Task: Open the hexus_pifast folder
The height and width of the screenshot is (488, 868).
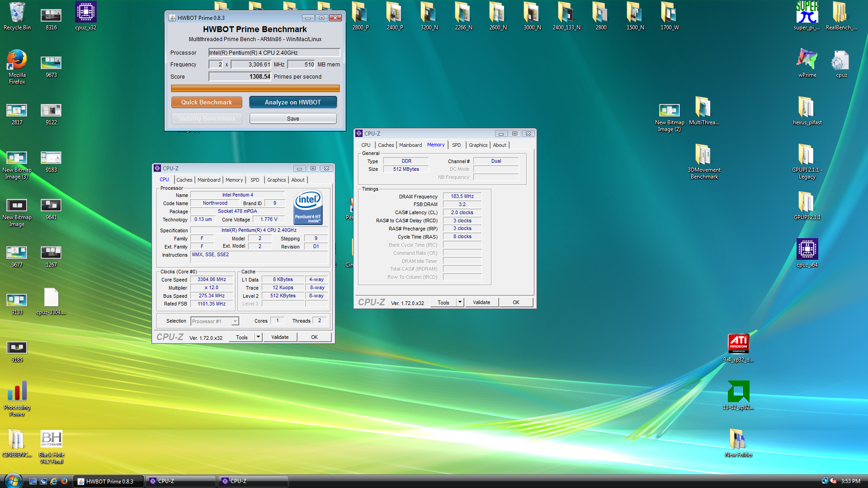Action: [807, 111]
